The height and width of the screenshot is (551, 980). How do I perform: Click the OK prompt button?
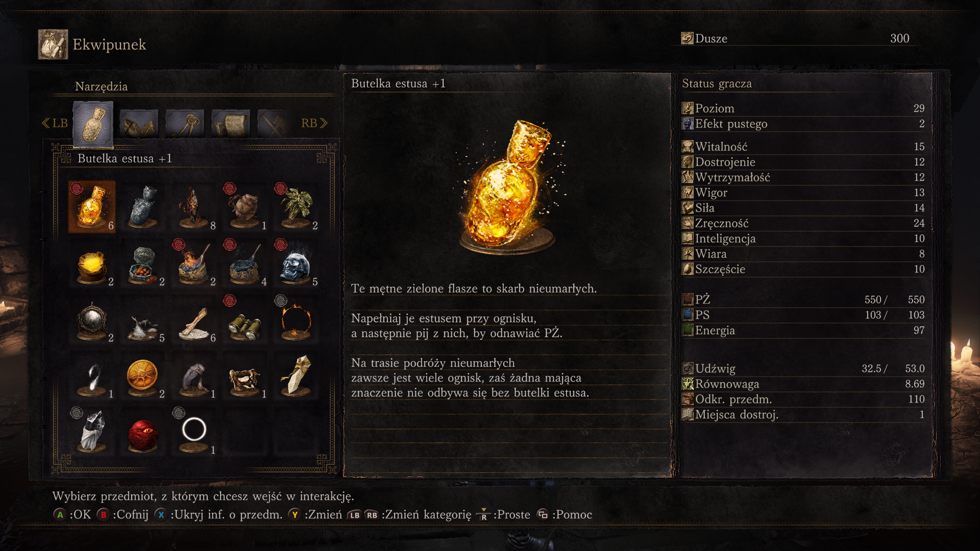coord(72,514)
